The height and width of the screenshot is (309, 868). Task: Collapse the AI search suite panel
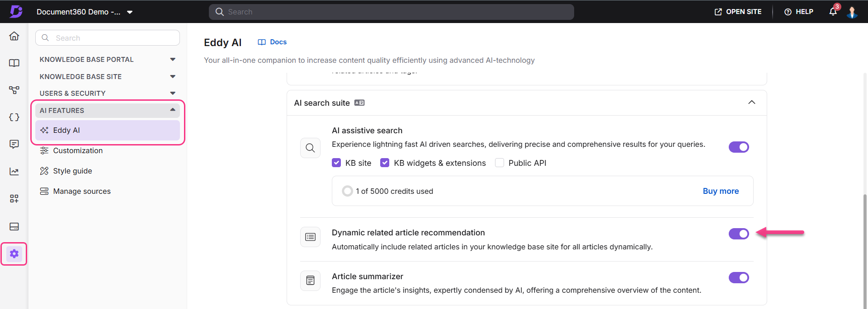point(752,103)
